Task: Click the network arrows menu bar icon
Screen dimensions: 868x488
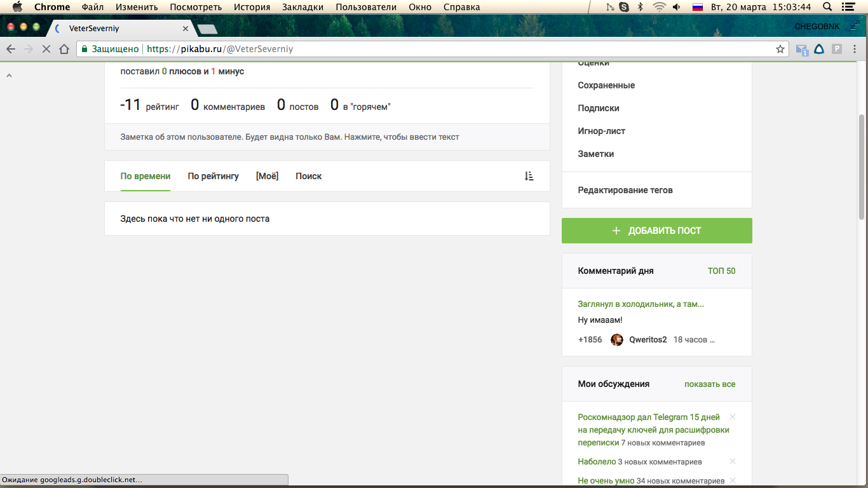Action: (610, 7)
